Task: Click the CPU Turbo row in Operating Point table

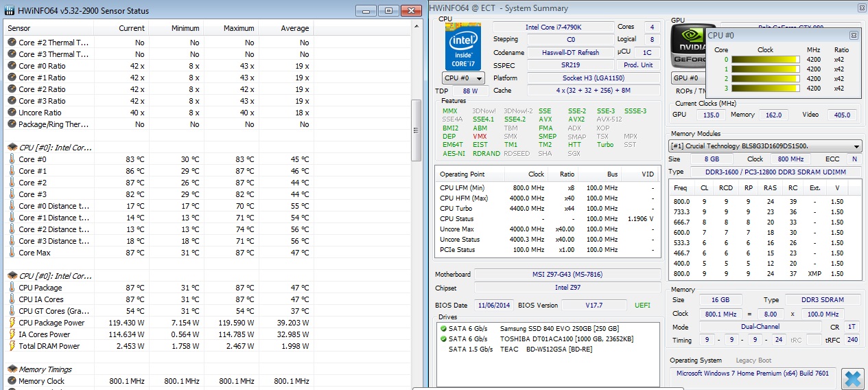Action: coord(548,209)
